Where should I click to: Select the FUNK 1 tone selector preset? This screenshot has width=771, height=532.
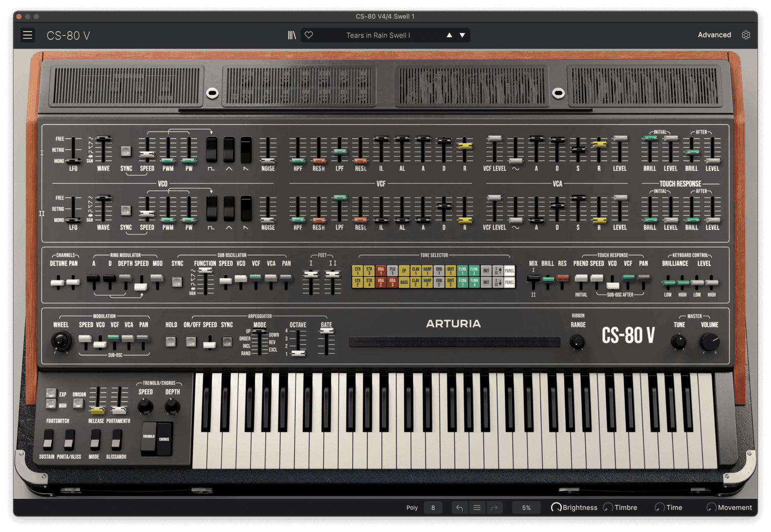click(462, 271)
